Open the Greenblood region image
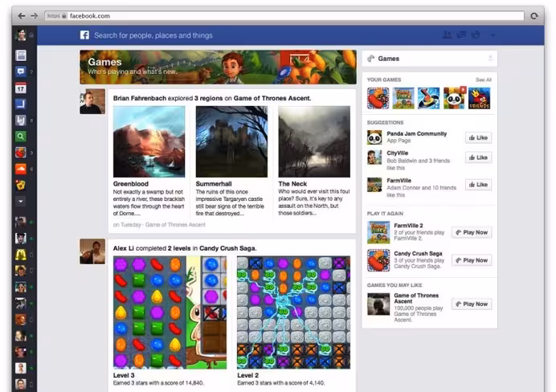The height and width of the screenshot is (392, 556). pos(149,141)
